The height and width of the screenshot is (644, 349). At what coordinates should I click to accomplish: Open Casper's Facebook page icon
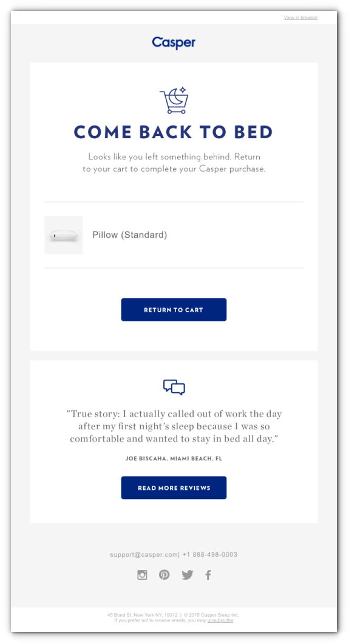208,575
